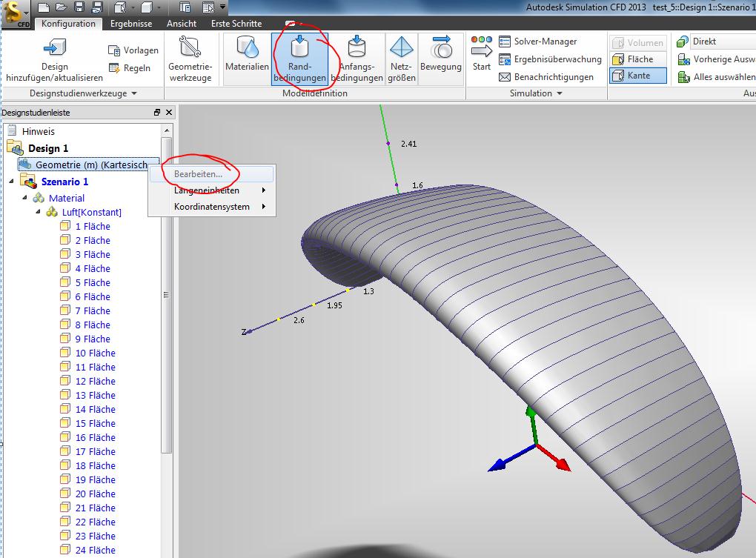The width and height of the screenshot is (756, 558).
Task: Undock the Designstudienleiste panel
Action: (x=156, y=113)
